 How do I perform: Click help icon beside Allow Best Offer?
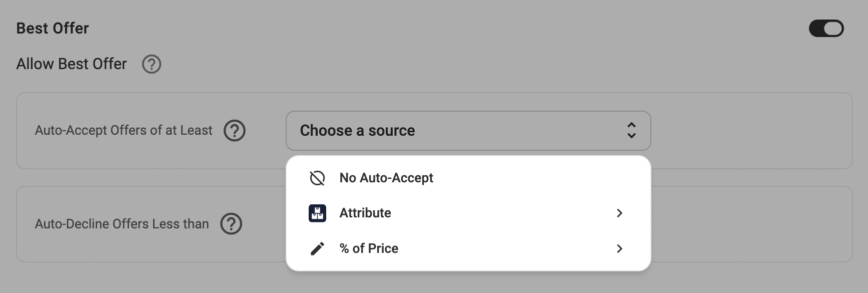tap(152, 64)
